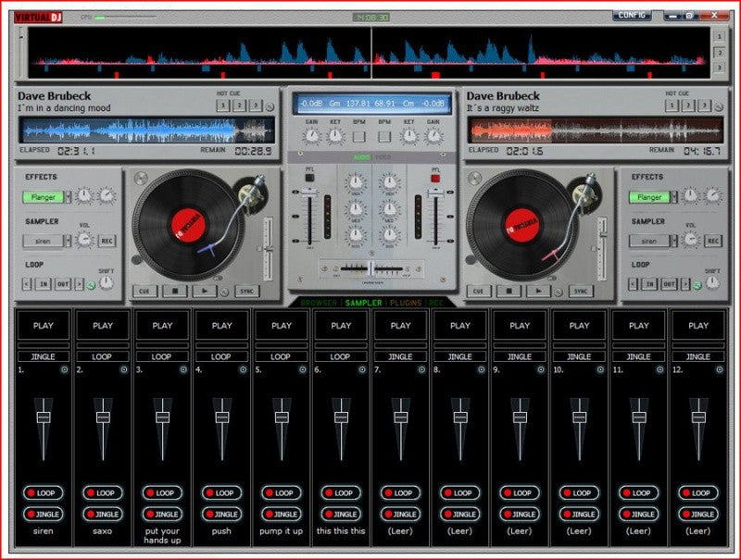Click loop forward arrow on left deck
Image resolution: width=741 pixels, height=560 pixels.
[79, 284]
